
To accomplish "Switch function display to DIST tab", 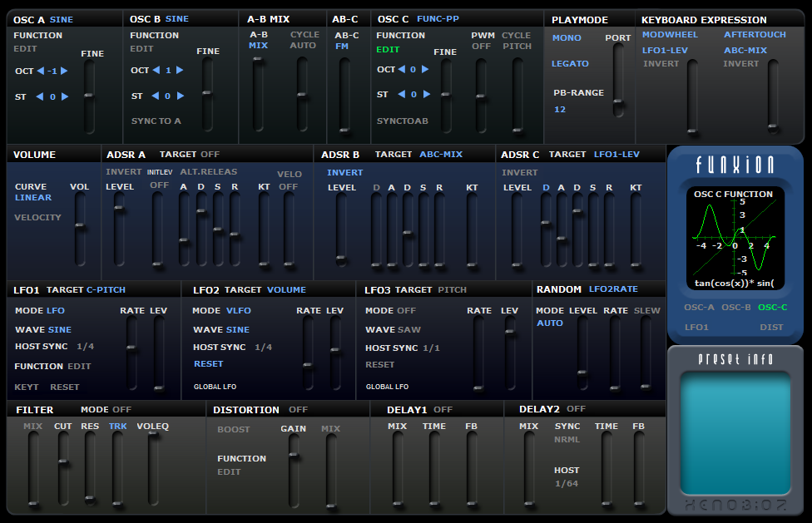I will pos(771,328).
